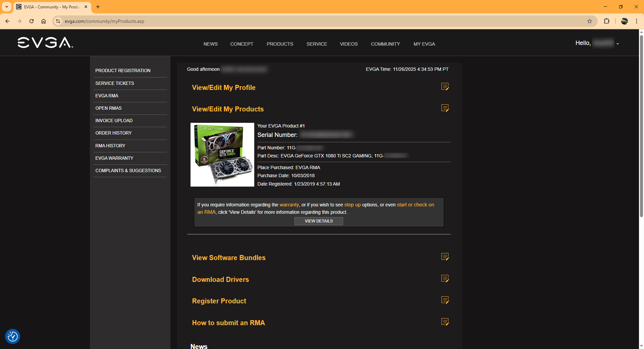Click the page vertical scrollbar thumb

tap(641, 126)
